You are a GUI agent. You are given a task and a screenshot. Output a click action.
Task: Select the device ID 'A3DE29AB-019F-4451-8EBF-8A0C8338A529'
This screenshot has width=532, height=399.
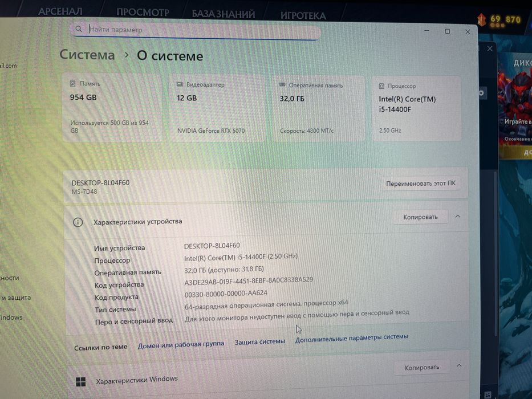[x=249, y=281]
